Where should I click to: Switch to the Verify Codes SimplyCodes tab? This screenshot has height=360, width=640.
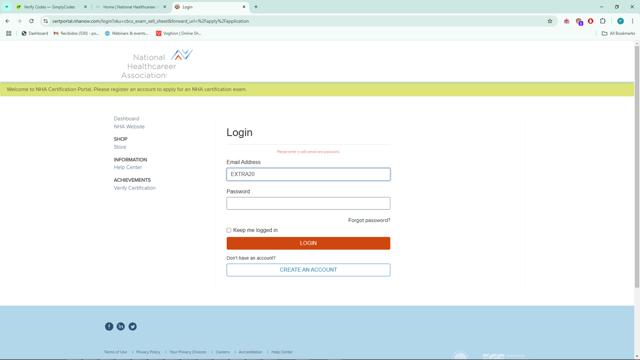pyautogui.click(x=50, y=7)
